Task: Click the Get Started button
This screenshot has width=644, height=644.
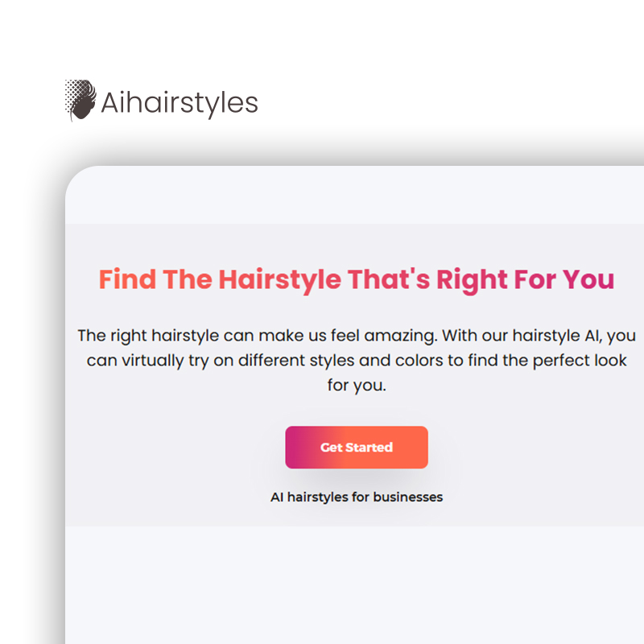Action: 357,448
